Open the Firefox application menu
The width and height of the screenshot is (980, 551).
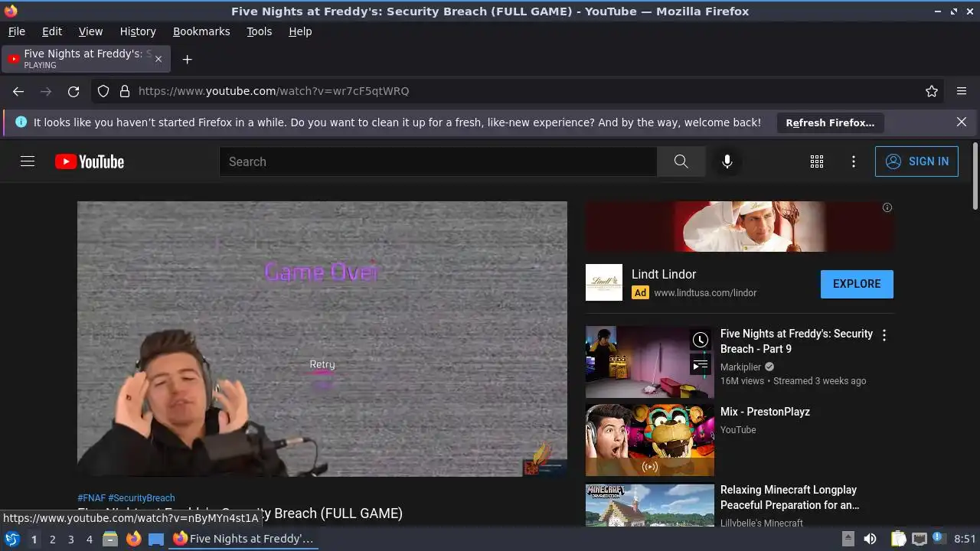coord(962,91)
